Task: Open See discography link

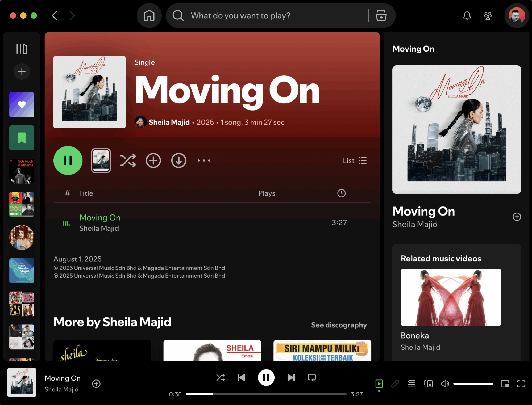Action: point(339,325)
